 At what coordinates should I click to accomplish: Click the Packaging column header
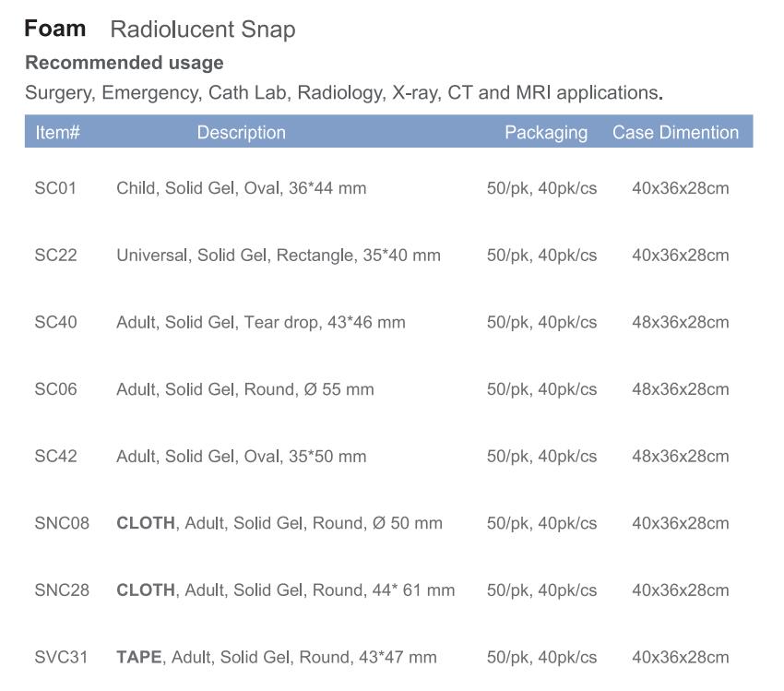(546, 133)
